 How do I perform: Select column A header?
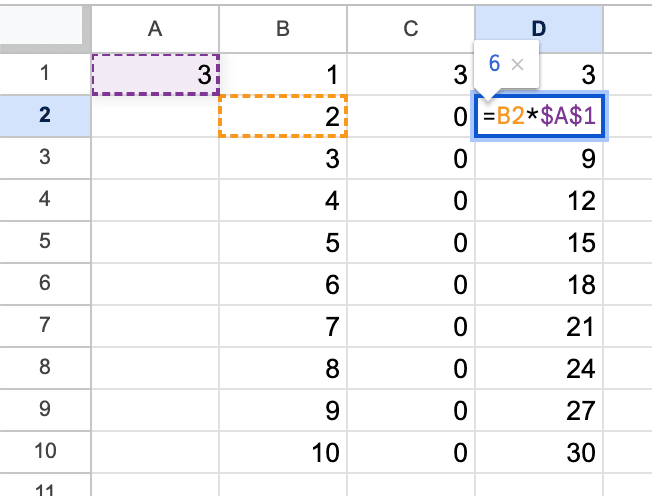pos(155,29)
